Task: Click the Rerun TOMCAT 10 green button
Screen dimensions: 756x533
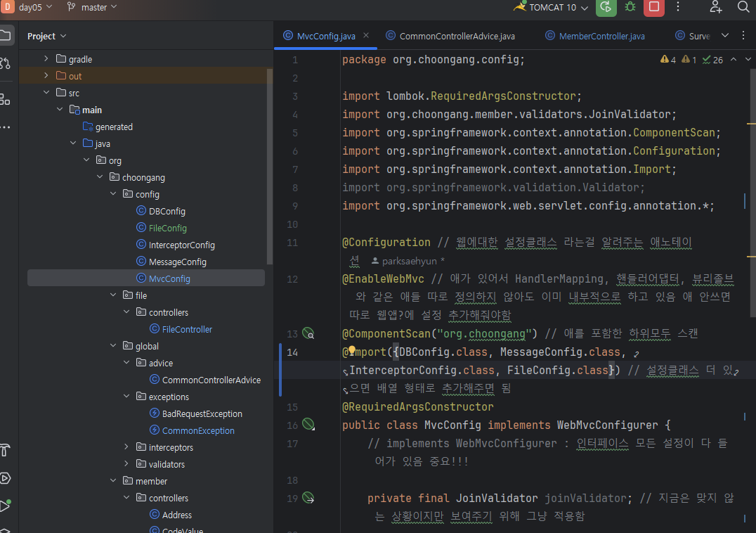Action: click(x=606, y=7)
